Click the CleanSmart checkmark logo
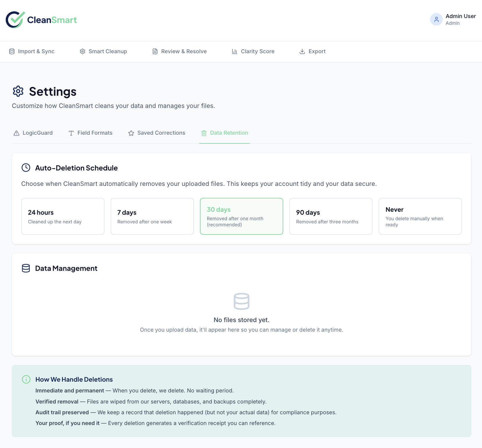Screen dimensions: 482x448 point(15,20)
